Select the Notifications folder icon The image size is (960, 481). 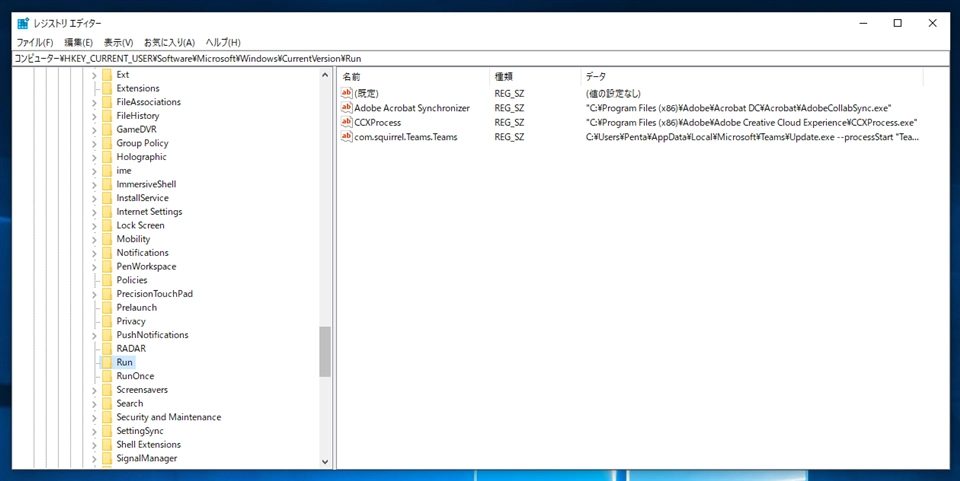coord(107,253)
